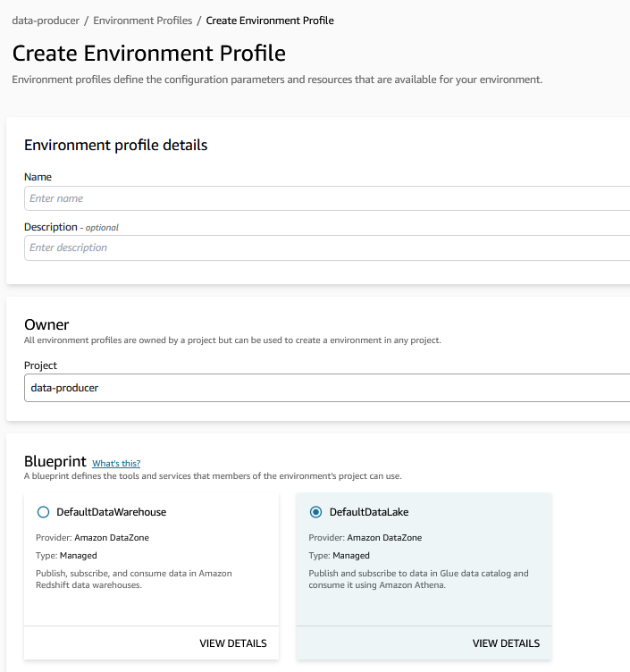The height and width of the screenshot is (672, 630).
Task: Click the Project field label
Action: click(x=41, y=365)
